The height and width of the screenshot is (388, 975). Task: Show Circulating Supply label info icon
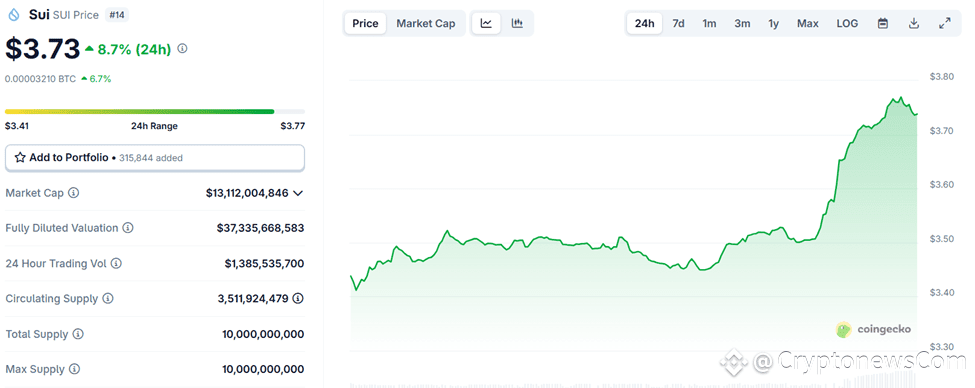pyautogui.click(x=108, y=299)
